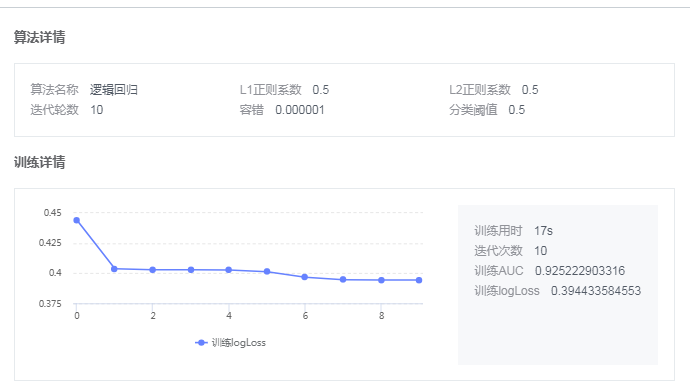Select the chart data point at iteration 6
This screenshot has height=390, width=690.
[305, 277]
